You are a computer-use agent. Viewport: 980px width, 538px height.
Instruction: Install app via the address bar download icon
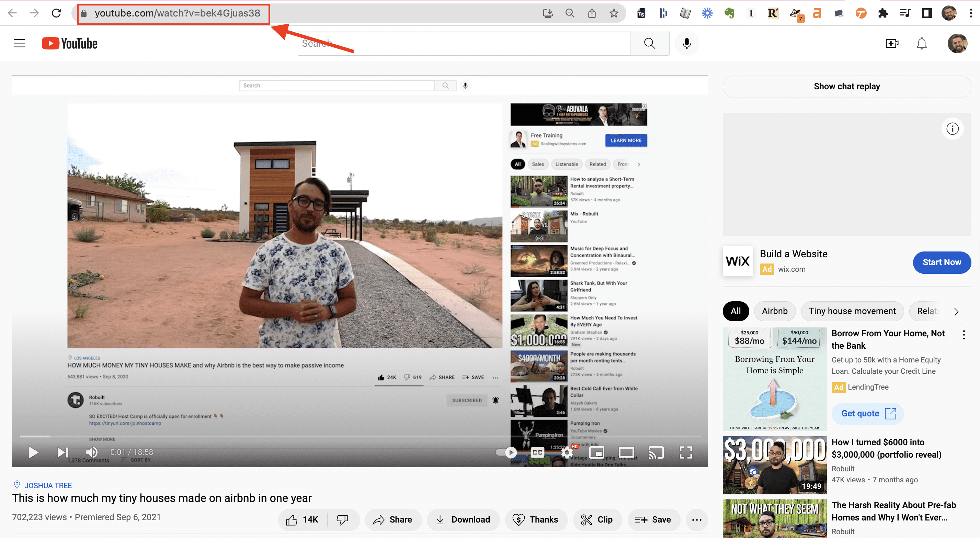[x=547, y=13]
